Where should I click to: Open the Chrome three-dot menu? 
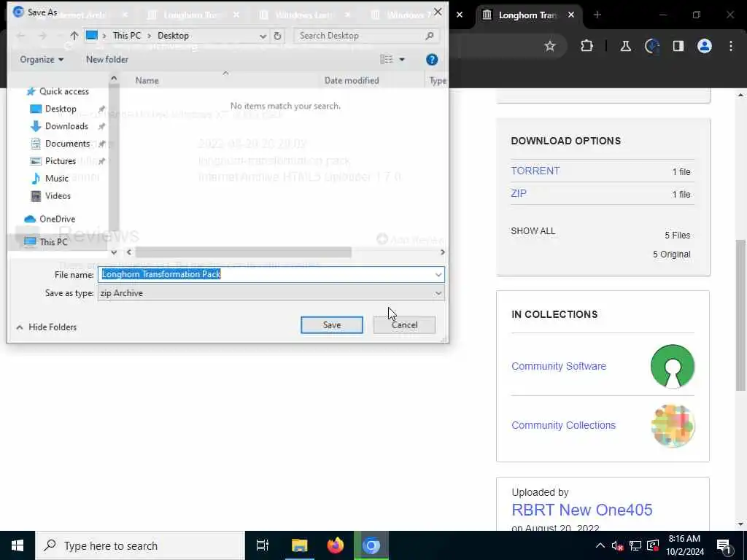coord(731,46)
